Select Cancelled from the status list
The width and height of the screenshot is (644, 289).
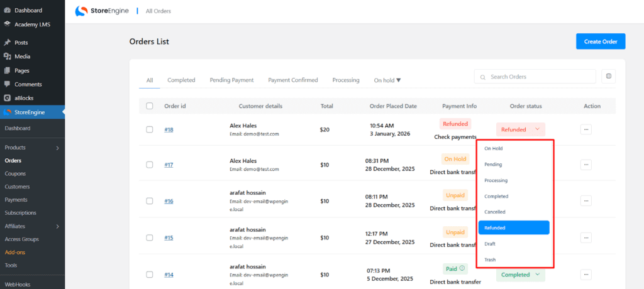(x=495, y=212)
